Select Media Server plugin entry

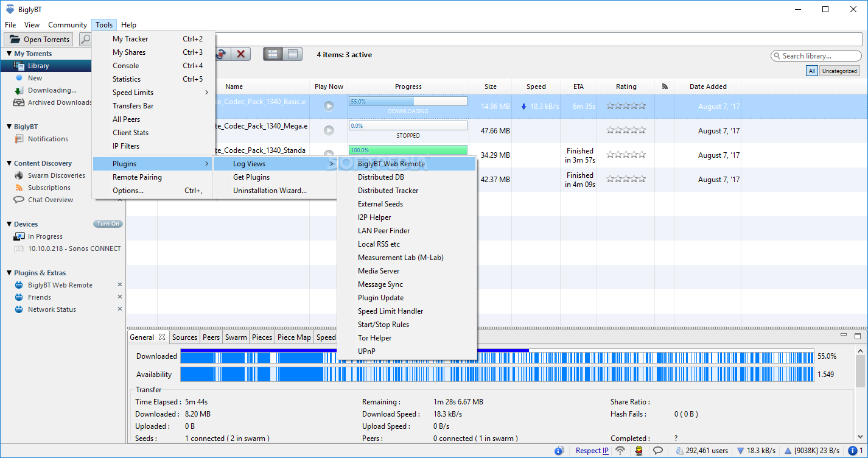tap(407, 271)
